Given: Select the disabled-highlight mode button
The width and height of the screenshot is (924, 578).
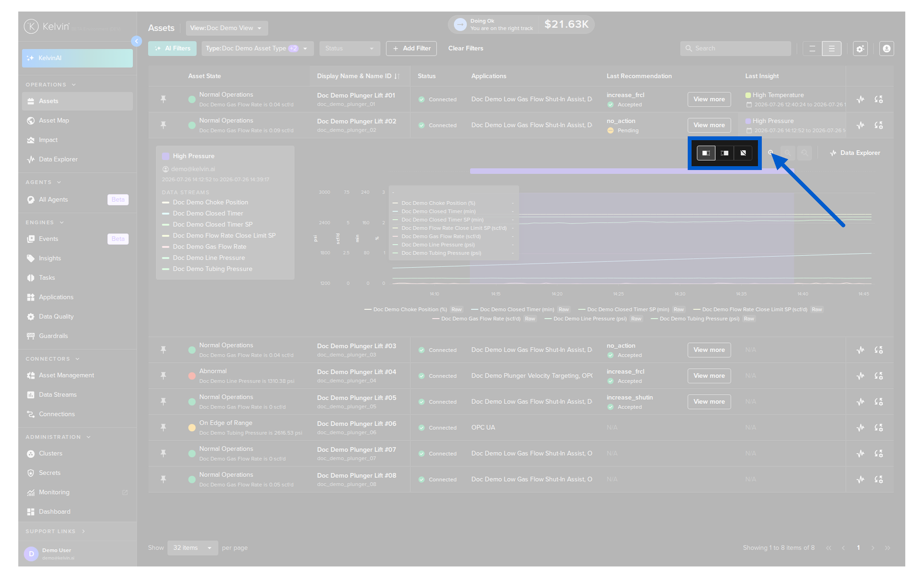Looking at the screenshot, I should [x=743, y=153].
